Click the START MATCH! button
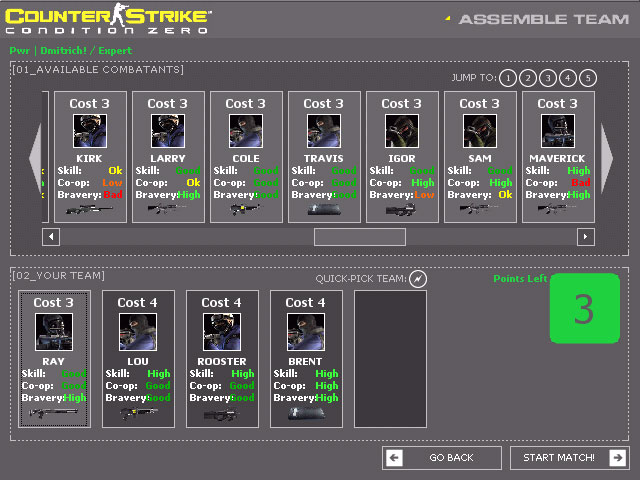 point(570,458)
